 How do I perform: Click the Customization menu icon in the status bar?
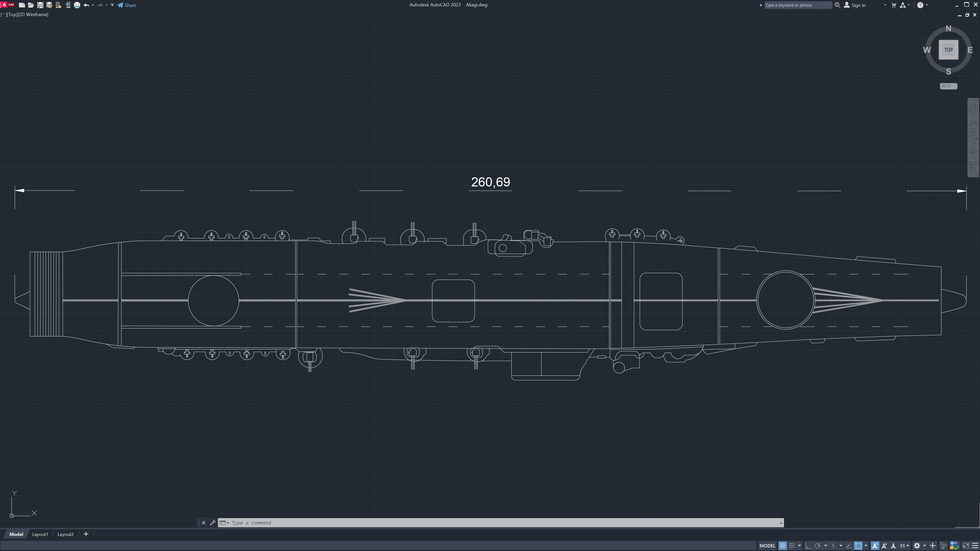coord(975,546)
